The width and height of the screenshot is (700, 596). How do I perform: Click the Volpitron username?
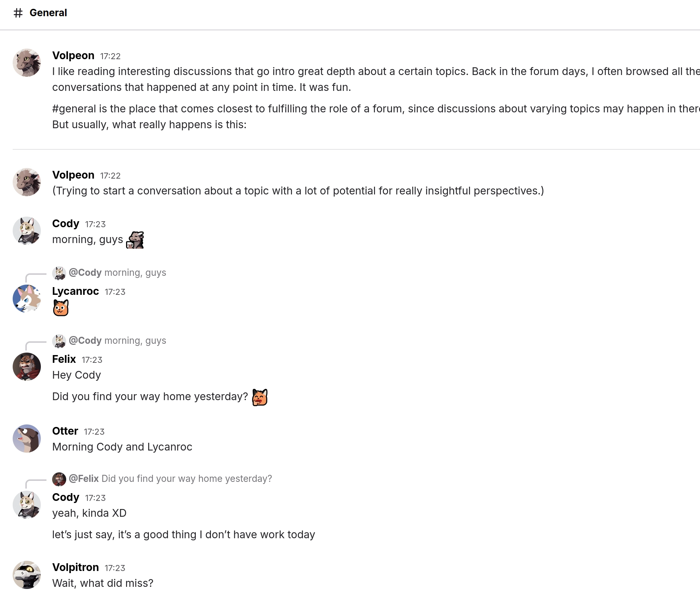(75, 567)
